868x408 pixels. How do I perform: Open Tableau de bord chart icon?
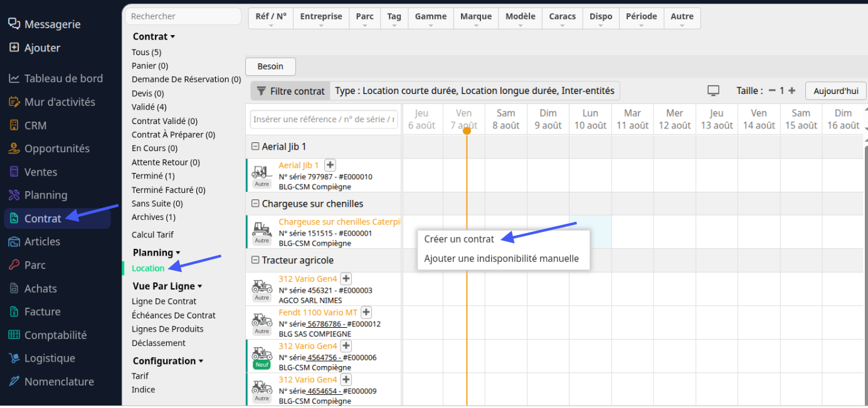(14, 78)
